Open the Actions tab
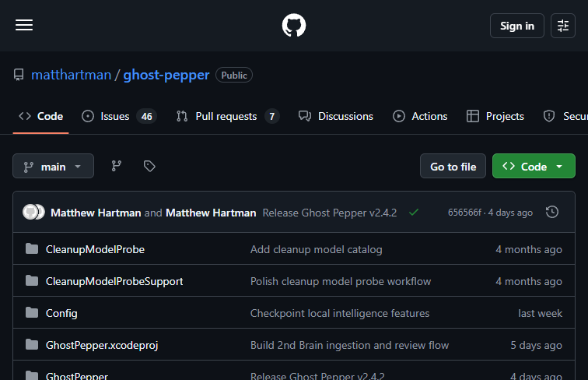 [x=420, y=116]
